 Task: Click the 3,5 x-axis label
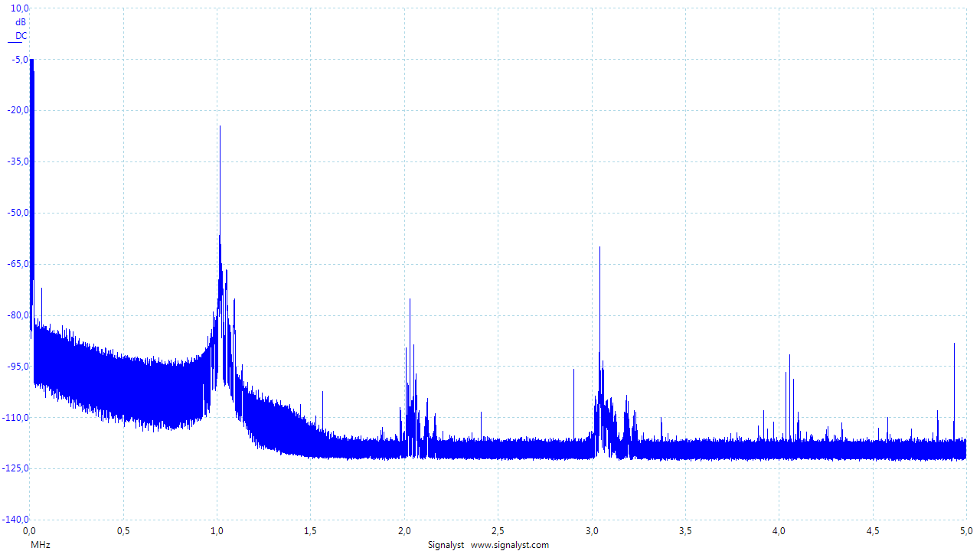(x=685, y=530)
